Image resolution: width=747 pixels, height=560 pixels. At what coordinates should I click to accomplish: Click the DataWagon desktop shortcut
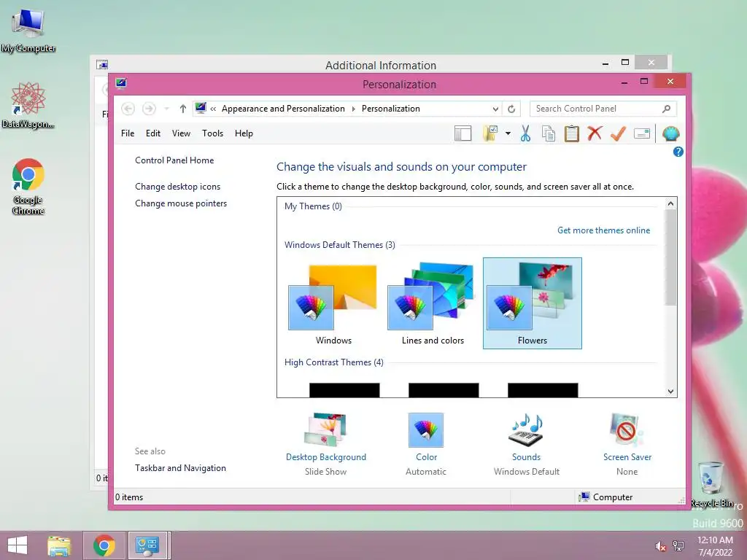28,105
